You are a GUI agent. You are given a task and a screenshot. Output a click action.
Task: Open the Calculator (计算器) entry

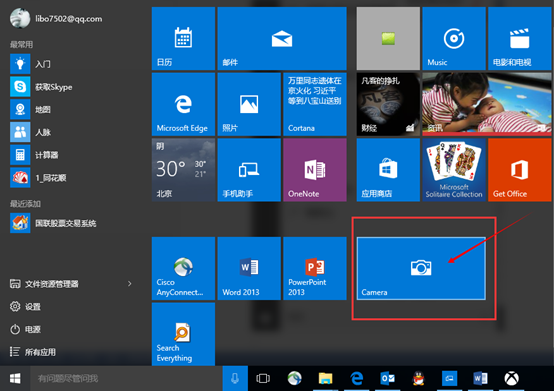tap(34, 155)
